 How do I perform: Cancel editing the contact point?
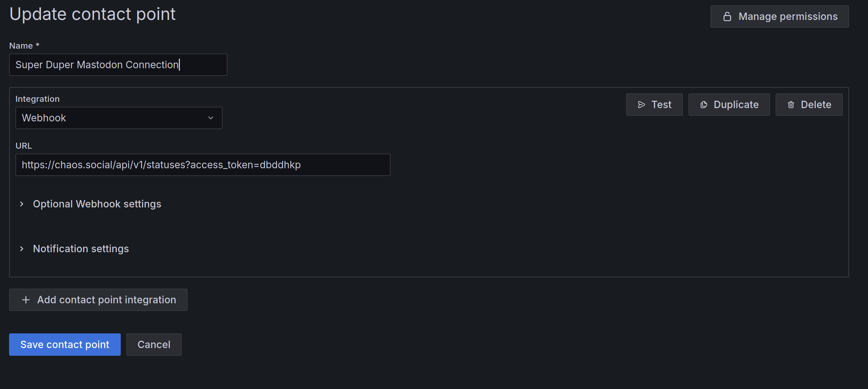pyautogui.click(x=154, y=345)
